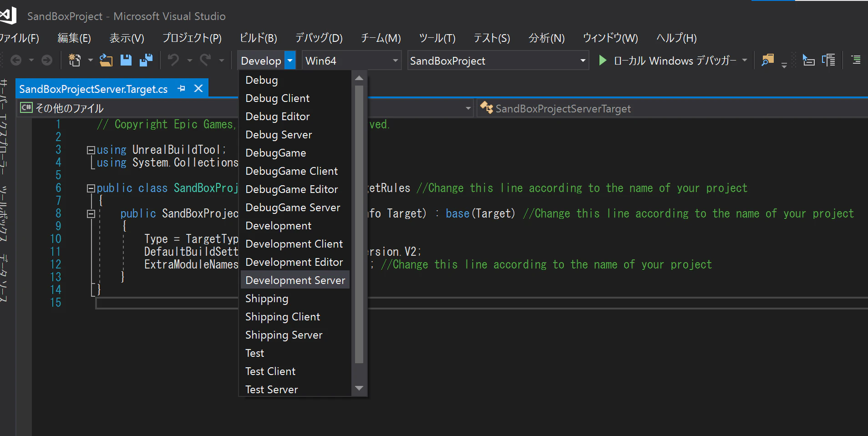Click the New Project toolbar icon

75,60
